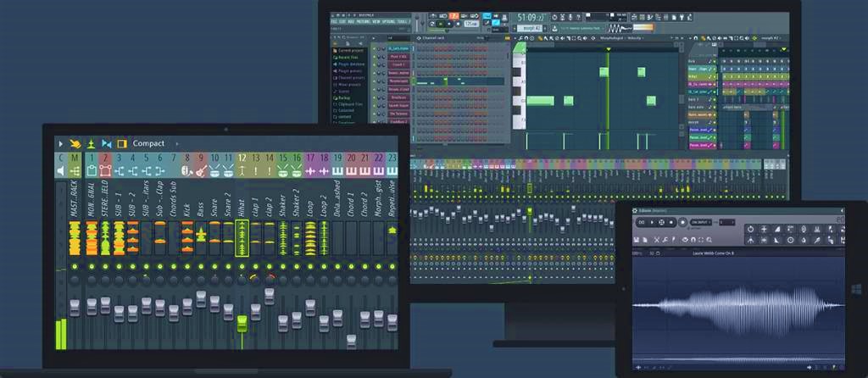Click the Bass guitar icon on track 9

point(201,171)
